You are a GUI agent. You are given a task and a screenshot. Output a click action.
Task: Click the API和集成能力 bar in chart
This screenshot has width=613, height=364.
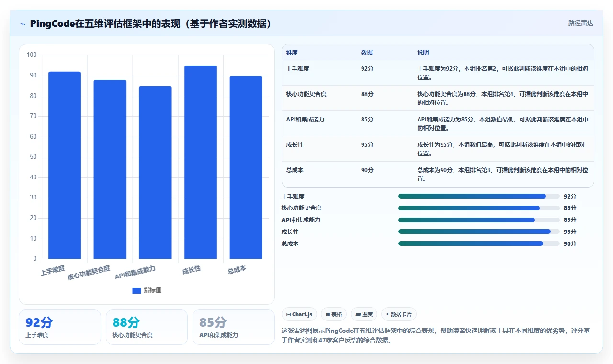pos(155,172)
